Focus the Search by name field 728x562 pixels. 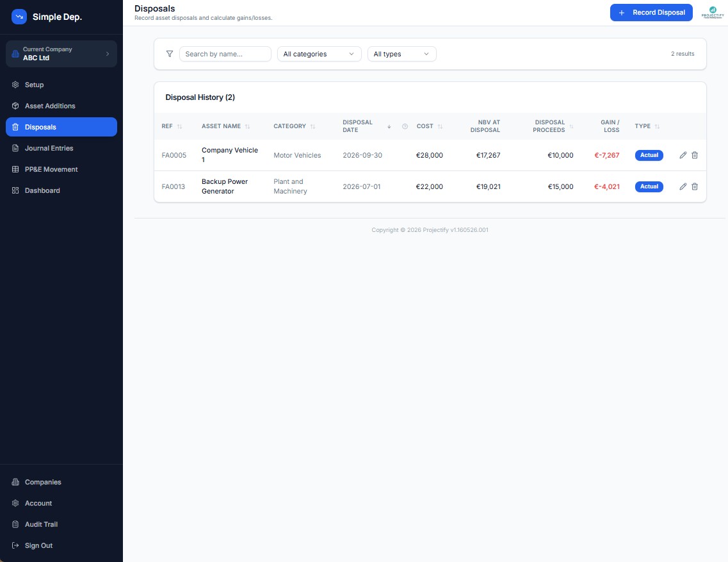pyautogui.click(x=225, y=54)
